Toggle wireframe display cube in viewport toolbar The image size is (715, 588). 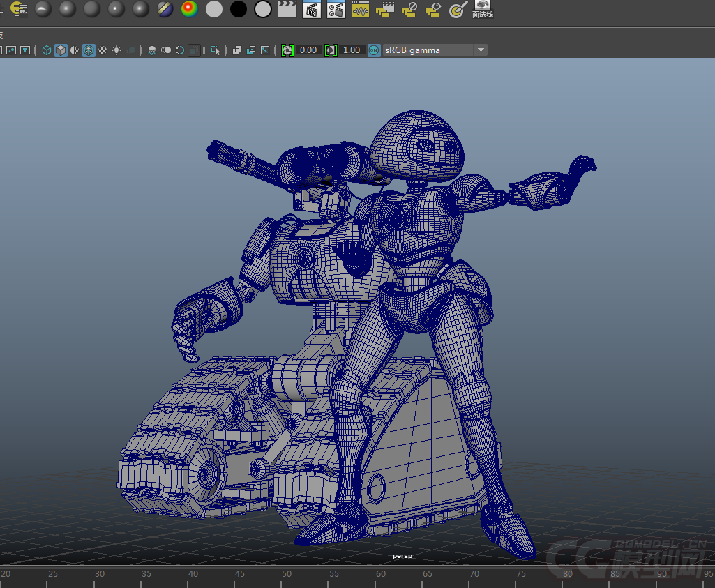47,50
